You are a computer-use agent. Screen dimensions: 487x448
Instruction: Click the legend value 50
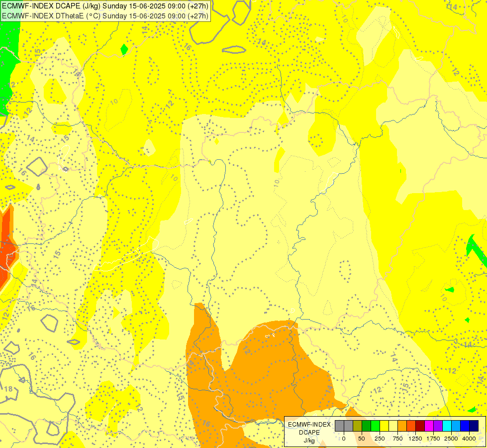click(362, 439)
